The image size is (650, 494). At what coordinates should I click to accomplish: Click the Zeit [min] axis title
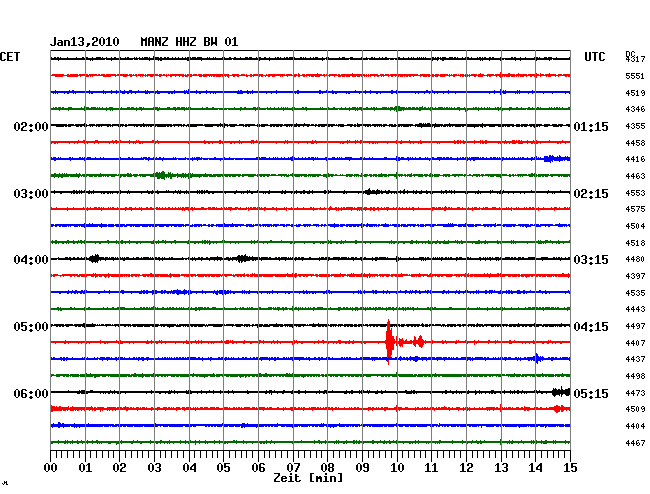(309, 479)
